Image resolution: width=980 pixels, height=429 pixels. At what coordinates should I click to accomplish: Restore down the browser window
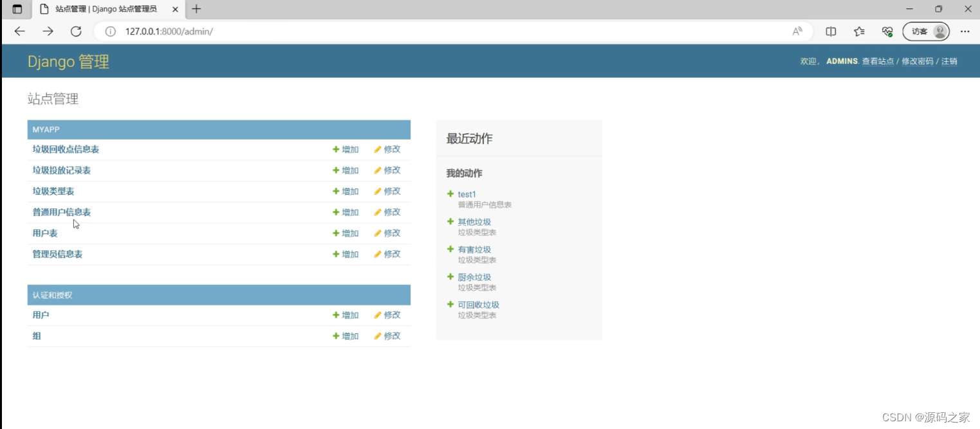(939, 9)
